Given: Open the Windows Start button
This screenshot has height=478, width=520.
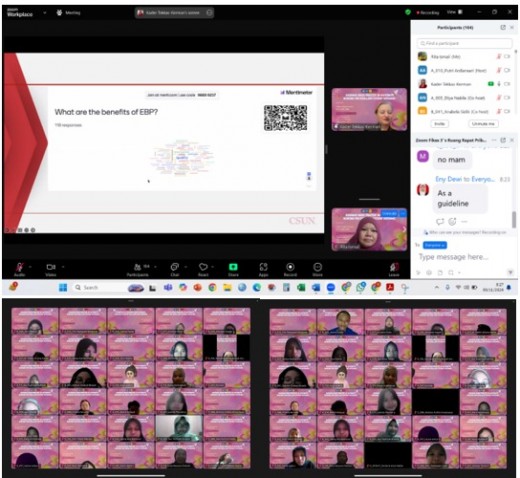Looking at the screenshot, I should pos(63,287).
